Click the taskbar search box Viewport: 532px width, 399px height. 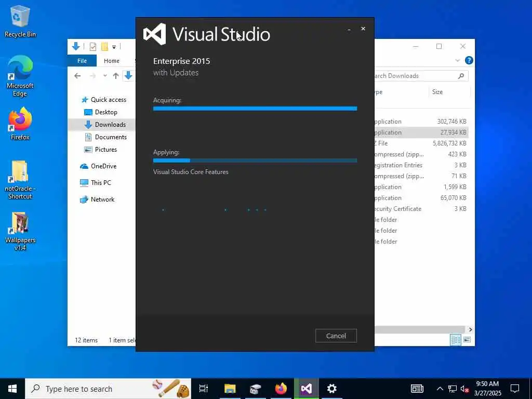tap(108, 389)
